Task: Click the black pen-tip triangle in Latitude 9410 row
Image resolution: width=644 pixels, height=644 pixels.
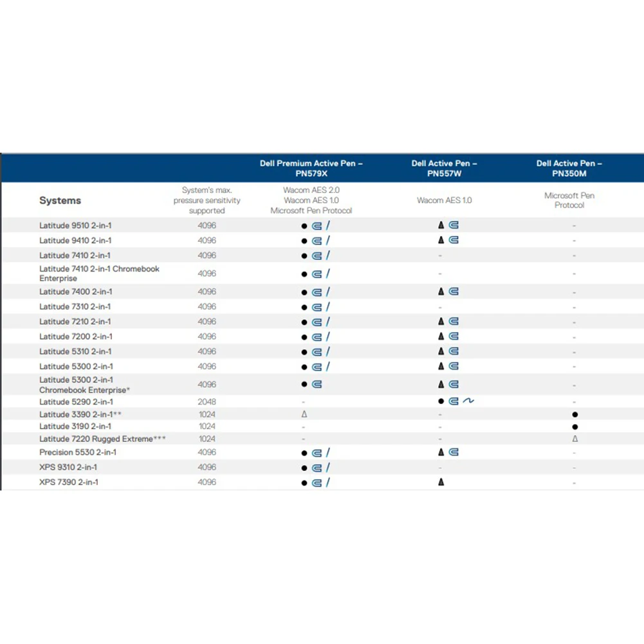Action: pyautogui.click(x=441, y=240)
